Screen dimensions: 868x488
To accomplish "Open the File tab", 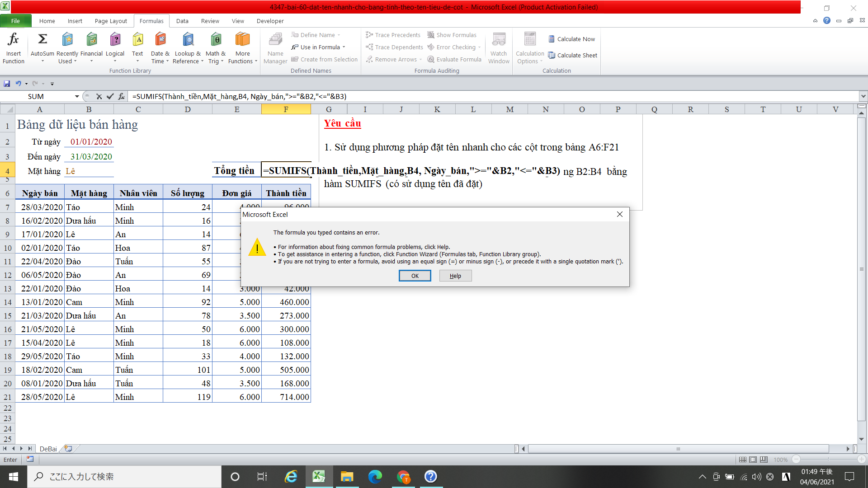I will (16, 21).
